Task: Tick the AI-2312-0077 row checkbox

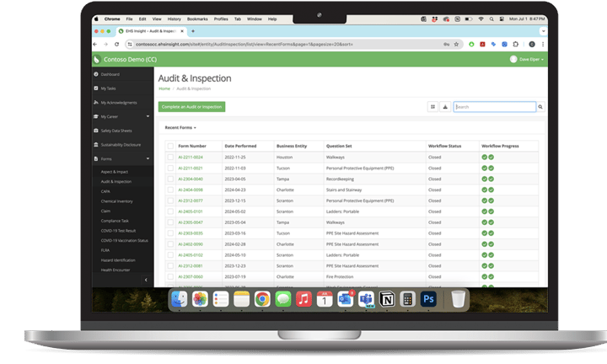Action: tap(170, 201)
